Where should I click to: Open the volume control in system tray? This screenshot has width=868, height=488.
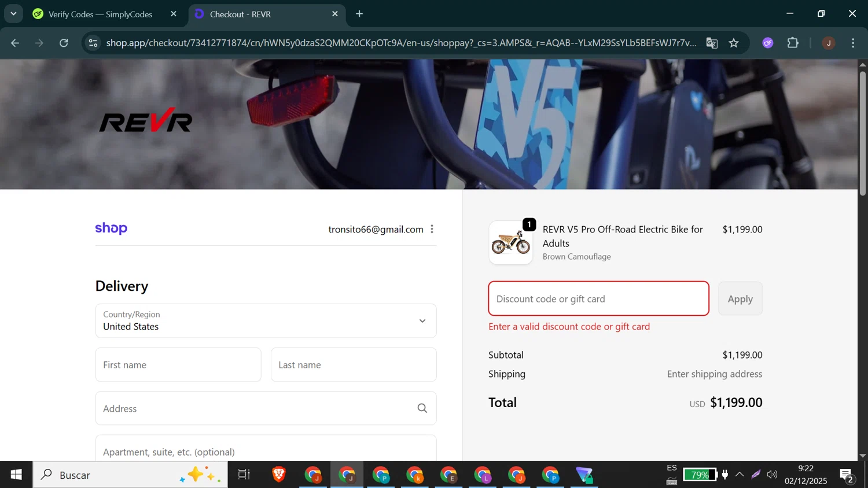tap(772, 475)
